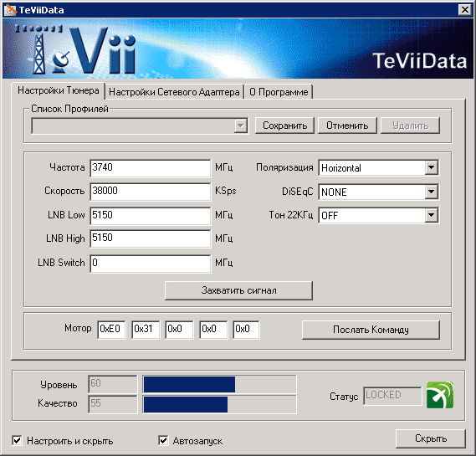Click the Уровень signal level bar
476x456 pixels.
pyautogui.click(x=219, y=384)
